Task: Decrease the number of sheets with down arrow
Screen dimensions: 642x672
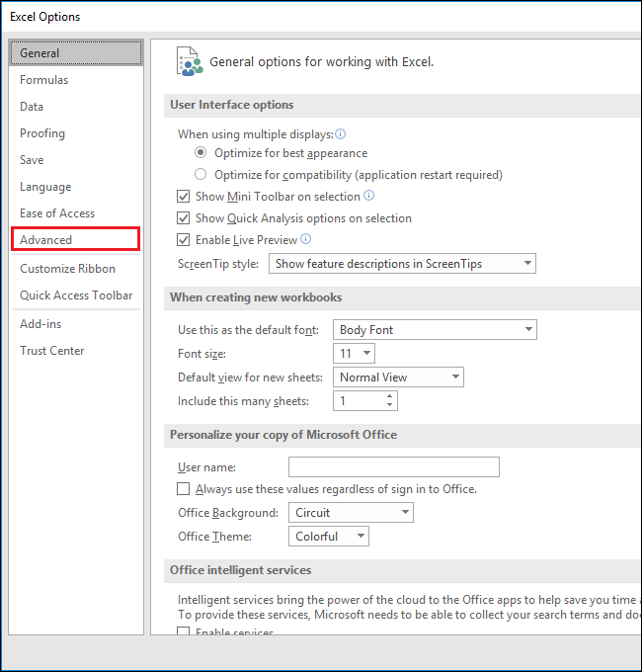Action: click(389, 405)
